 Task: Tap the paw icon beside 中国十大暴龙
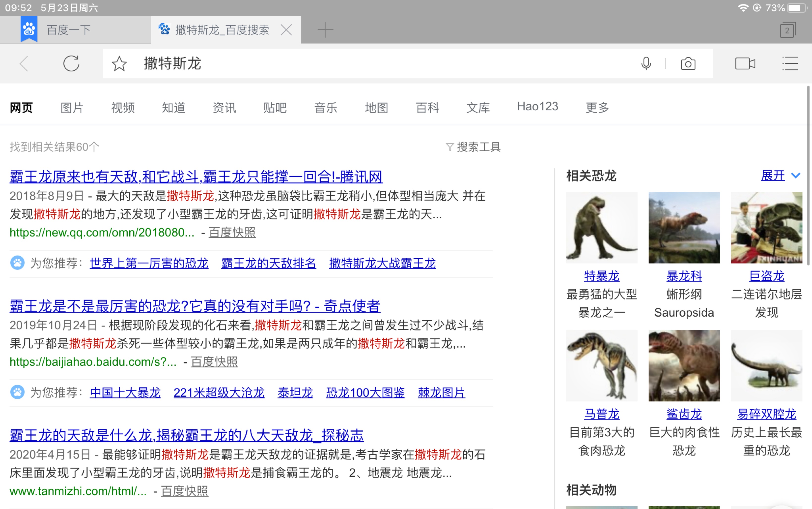pyautogui.click(x=17, y=392)
